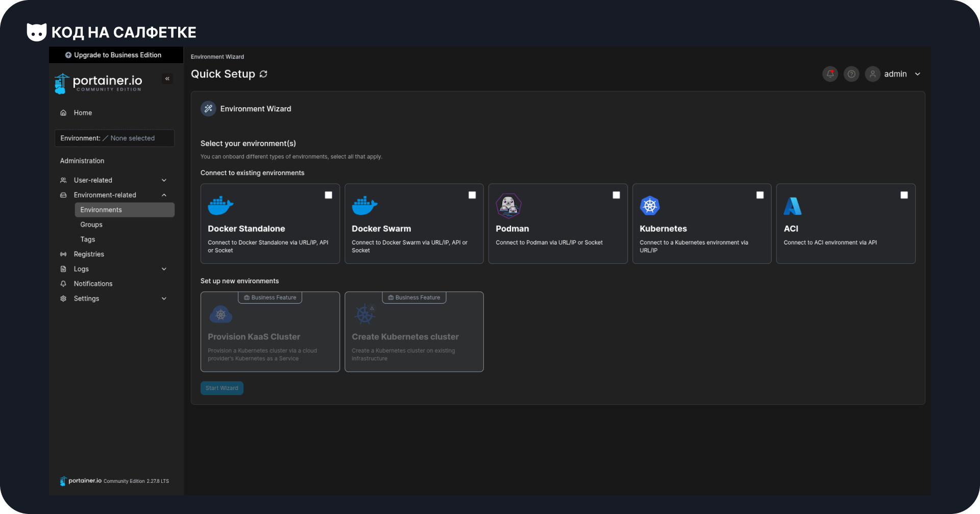Select the Docker Swarm card title
This screenshot has width=980, height=514.
point(381,229)
